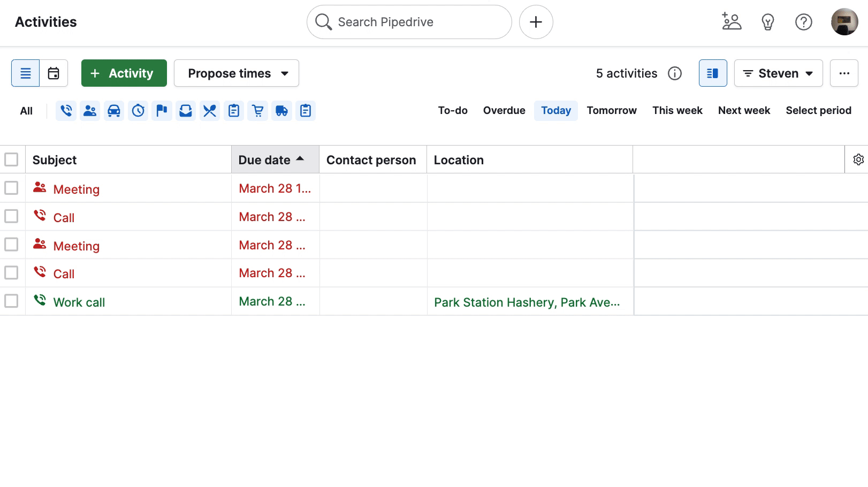Select the car activity type filter

[113, 111]
